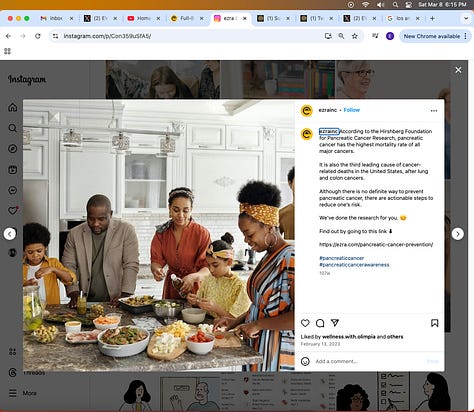Open the Reels sidebar icon

click(13, 170)
